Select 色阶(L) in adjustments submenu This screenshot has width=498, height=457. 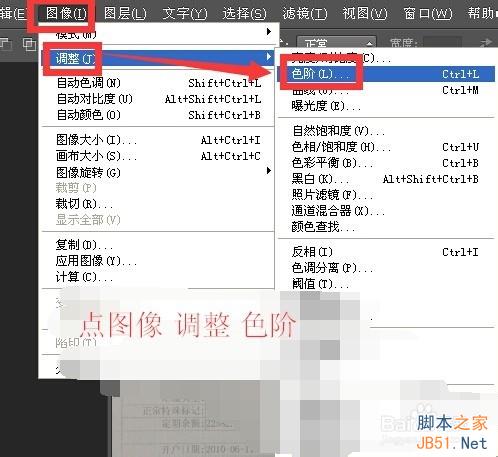point(386,74)
